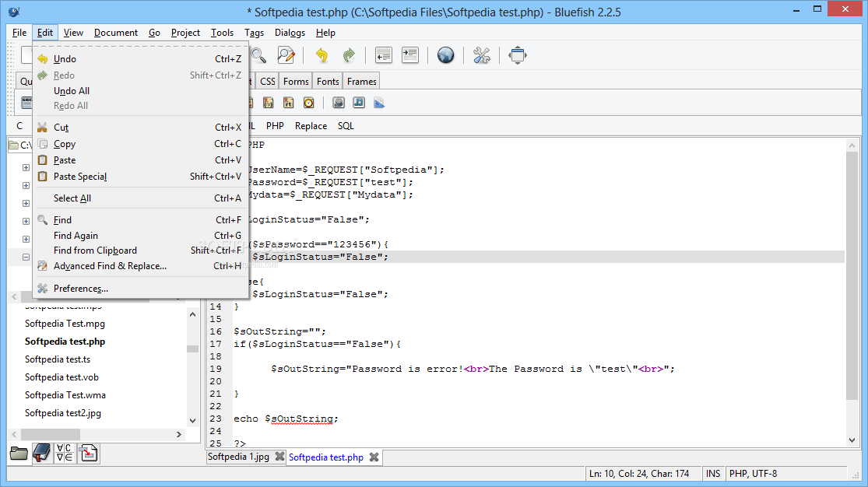868x487 pixels.
Task: Choose Find Again in the Edit menu
Action: pos(140,236)
